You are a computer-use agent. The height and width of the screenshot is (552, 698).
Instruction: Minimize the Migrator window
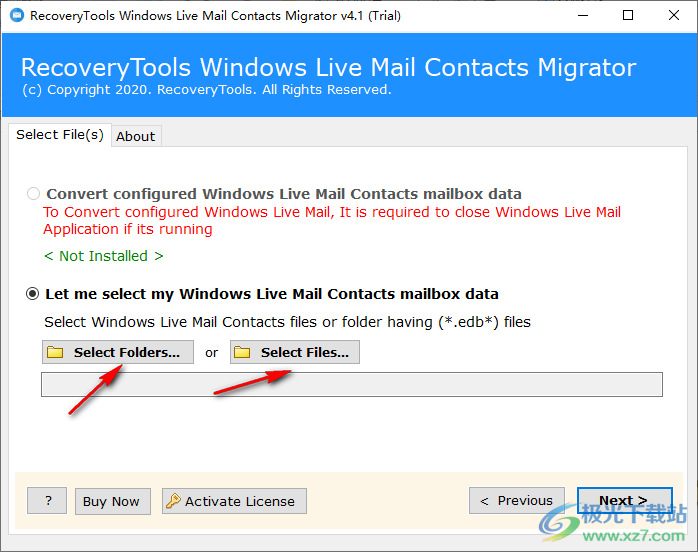tap(583, 16)
